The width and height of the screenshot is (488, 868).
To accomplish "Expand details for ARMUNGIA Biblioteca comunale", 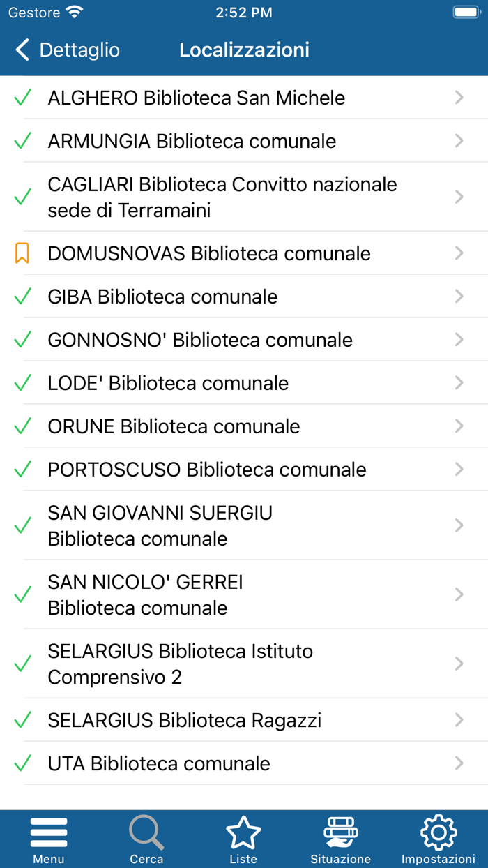I will (459, 141).
